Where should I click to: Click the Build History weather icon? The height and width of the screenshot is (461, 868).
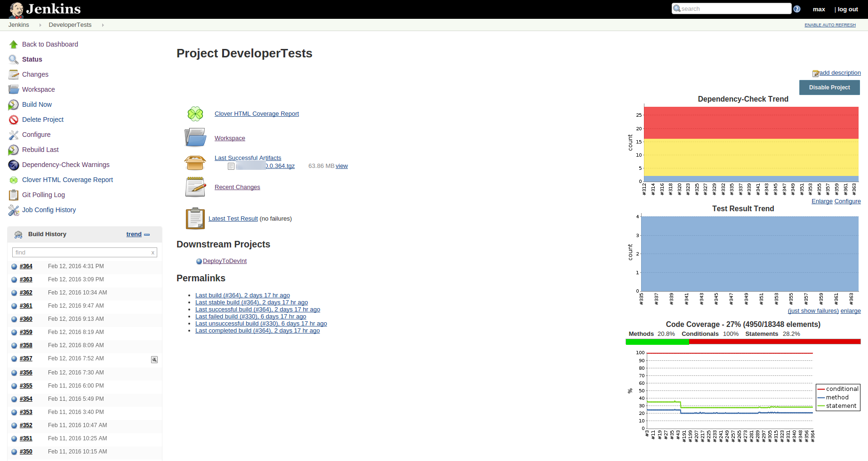click(18, 234)
